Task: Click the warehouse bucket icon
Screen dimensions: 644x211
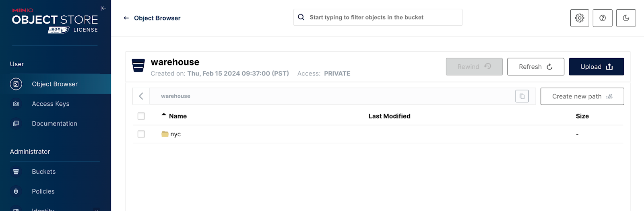Action: click(x=138, y=66)
